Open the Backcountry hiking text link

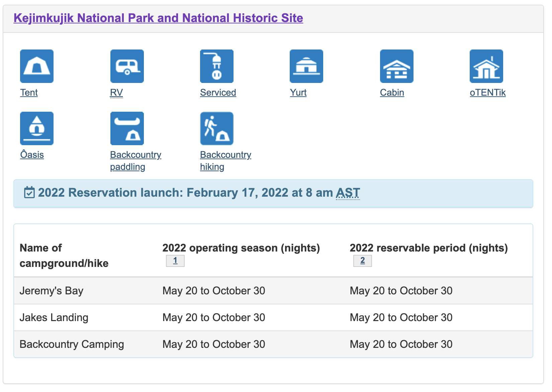tap(225, 161)
